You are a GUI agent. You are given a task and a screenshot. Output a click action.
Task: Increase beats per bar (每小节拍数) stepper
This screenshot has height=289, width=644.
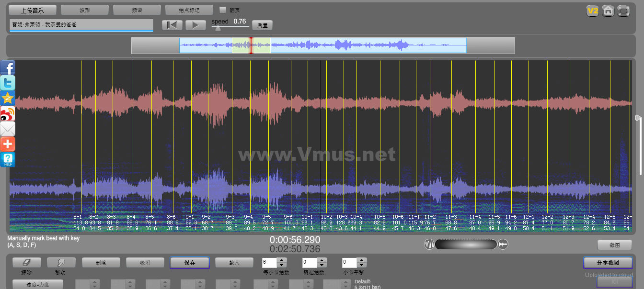point(282,260)
